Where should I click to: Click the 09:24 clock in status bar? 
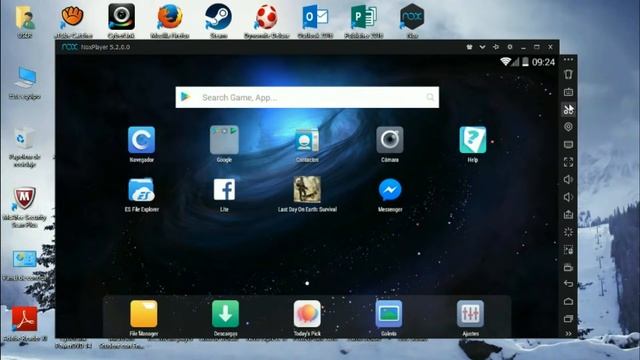coord(543,62)
